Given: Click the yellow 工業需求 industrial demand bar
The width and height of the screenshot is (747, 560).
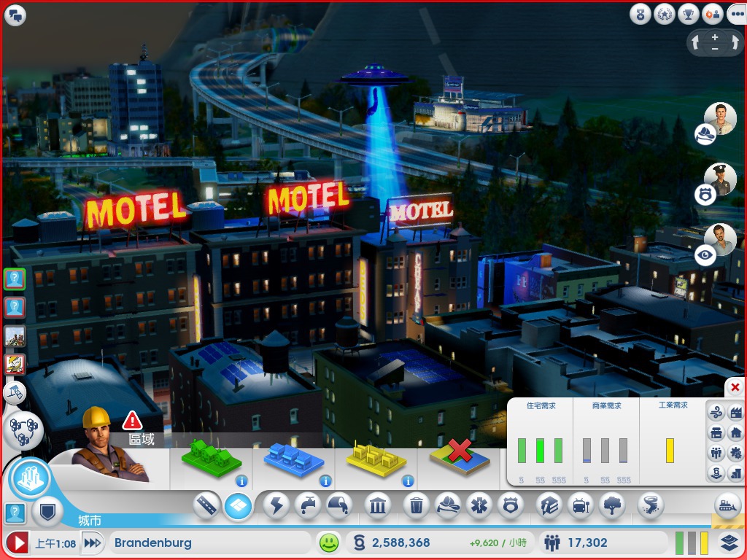Looking at the screenshot, I should click(670, 451).
